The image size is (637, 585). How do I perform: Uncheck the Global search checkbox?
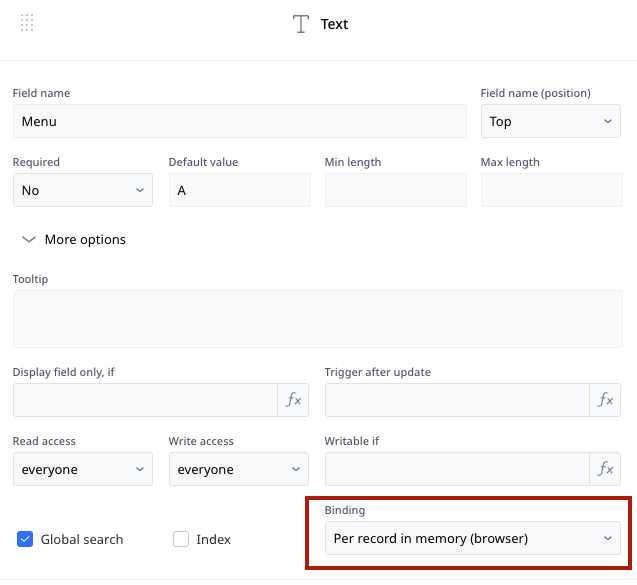[x=25, y=539]
